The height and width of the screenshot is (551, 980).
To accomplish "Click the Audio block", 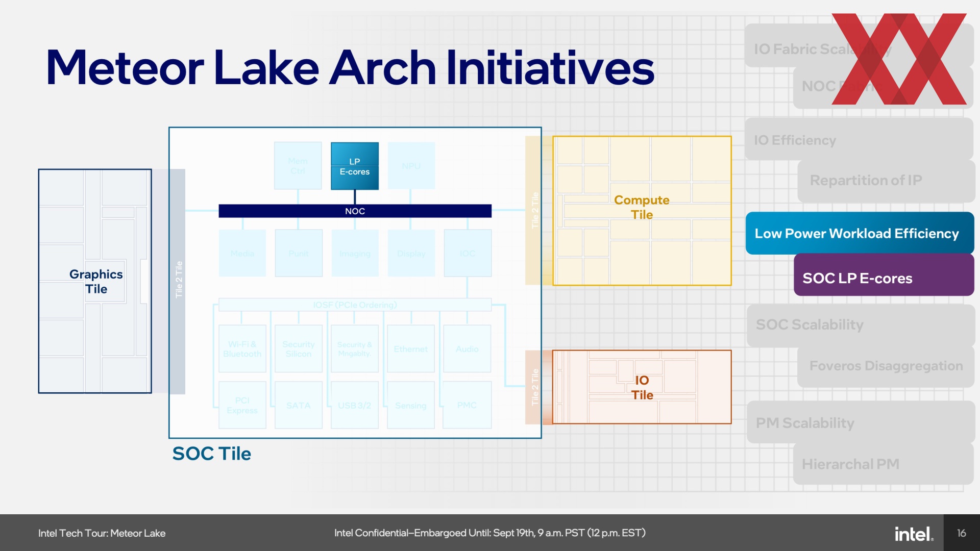I will [467, 349].
